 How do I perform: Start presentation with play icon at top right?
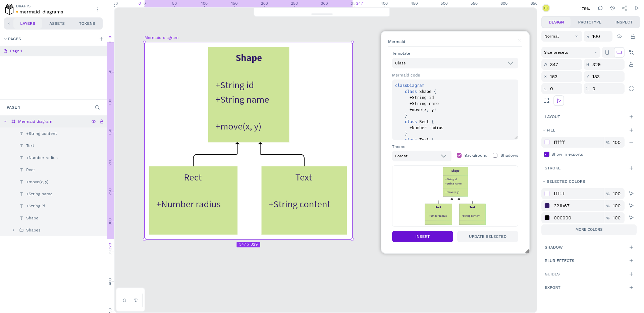click(x=636, y=8)
